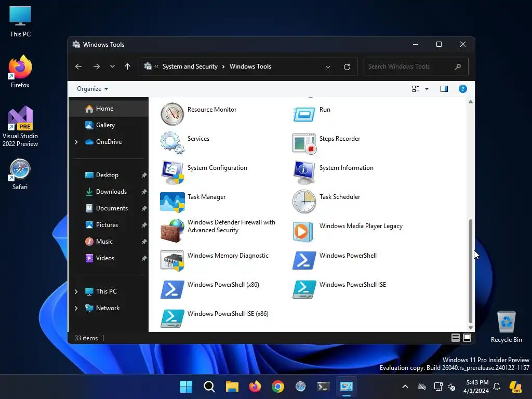Refresh the Windows Tools folder
This screenshot has height=399, width=532.
coord(347,67)
